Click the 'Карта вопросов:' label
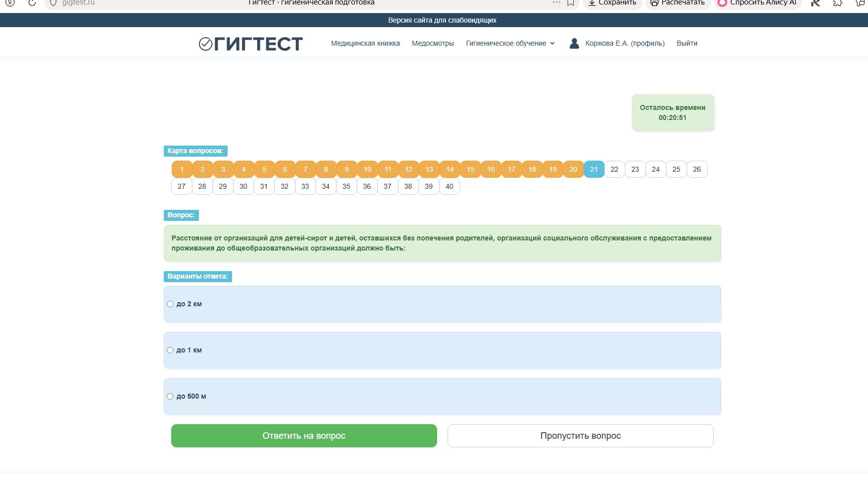 point(195,151)
